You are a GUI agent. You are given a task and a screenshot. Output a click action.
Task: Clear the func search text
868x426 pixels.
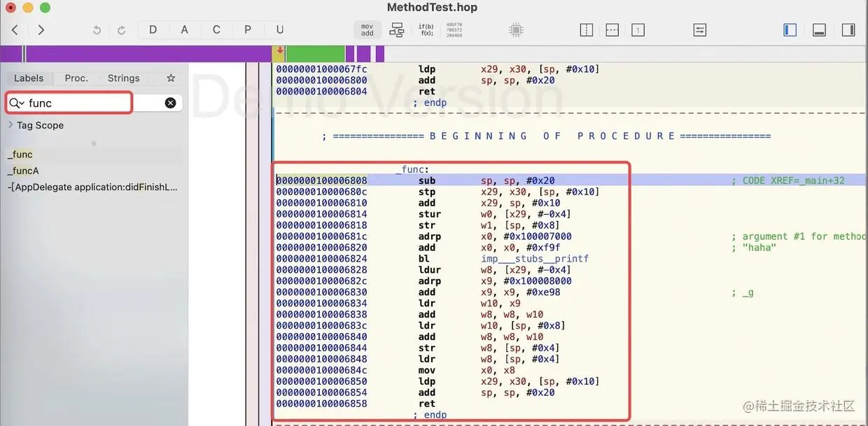pos(170,103)
